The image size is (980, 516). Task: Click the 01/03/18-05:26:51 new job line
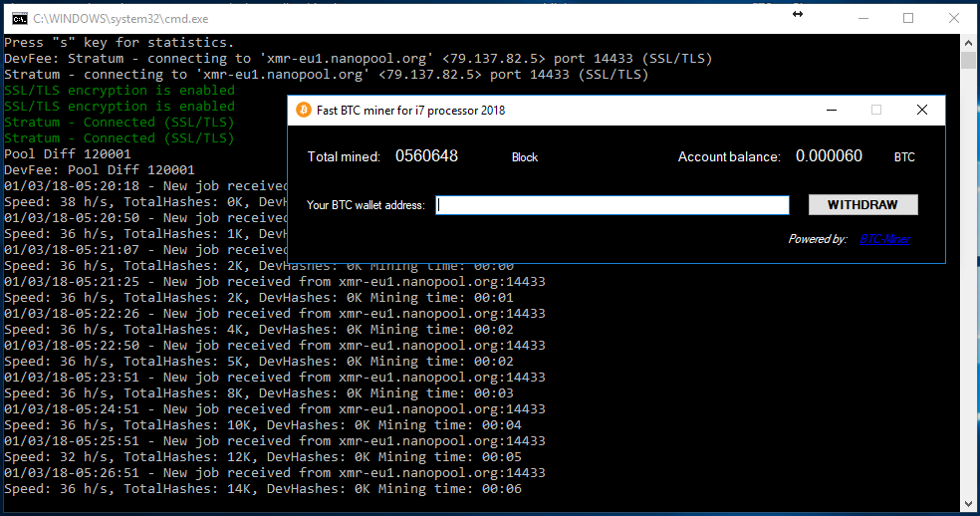[x=275, y=473]
